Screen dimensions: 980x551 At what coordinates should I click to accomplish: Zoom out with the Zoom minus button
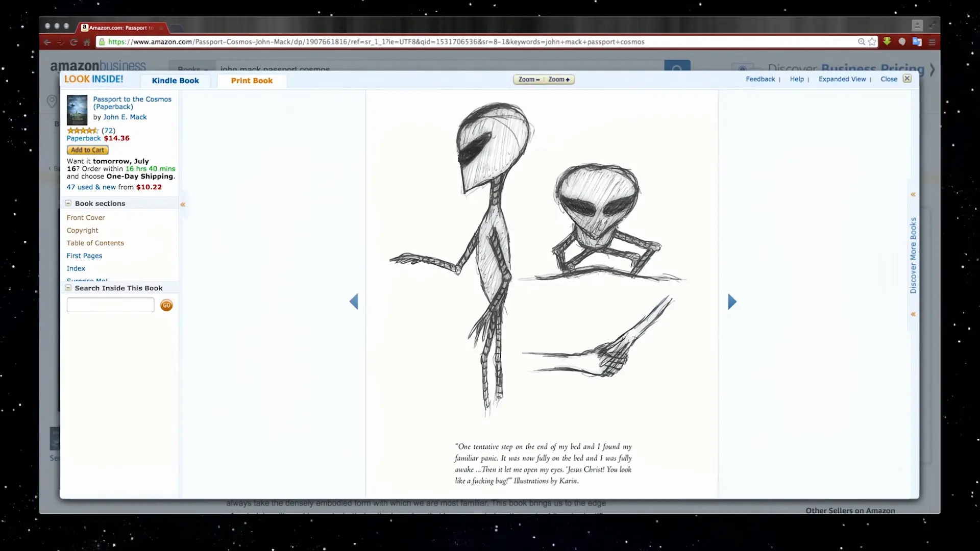click(x=529, y=80)
